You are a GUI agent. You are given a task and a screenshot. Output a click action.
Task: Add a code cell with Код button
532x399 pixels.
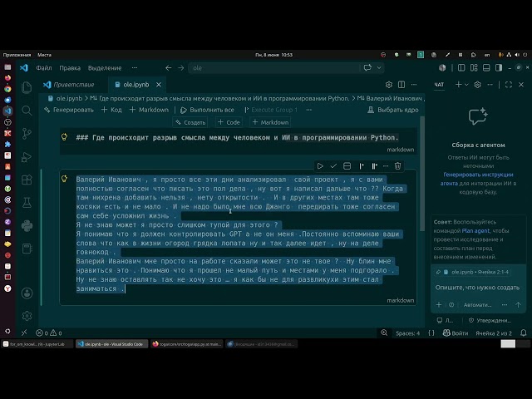click(111, 110)
